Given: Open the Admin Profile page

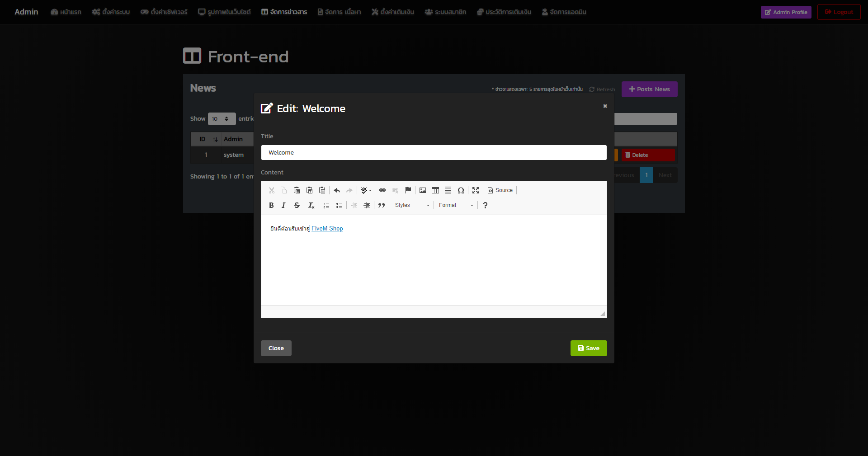Looking at the screenshot, I should pyautogui.click(x=786, y=12).
